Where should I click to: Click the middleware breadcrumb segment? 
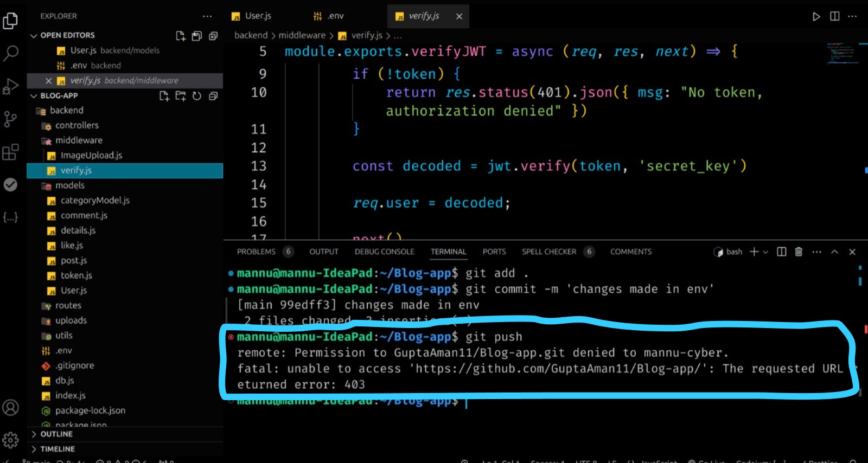[302, 35]
